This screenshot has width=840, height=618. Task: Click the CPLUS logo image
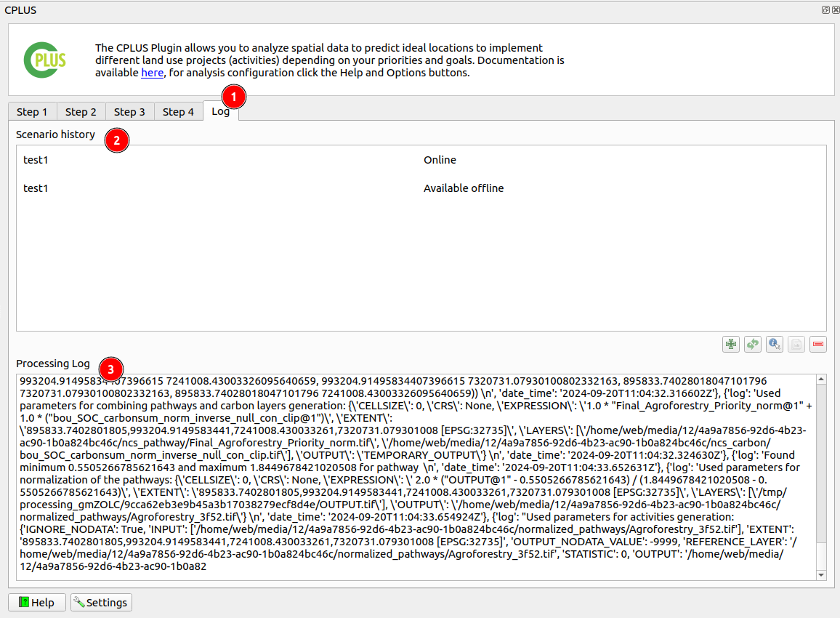coord(45,60)
